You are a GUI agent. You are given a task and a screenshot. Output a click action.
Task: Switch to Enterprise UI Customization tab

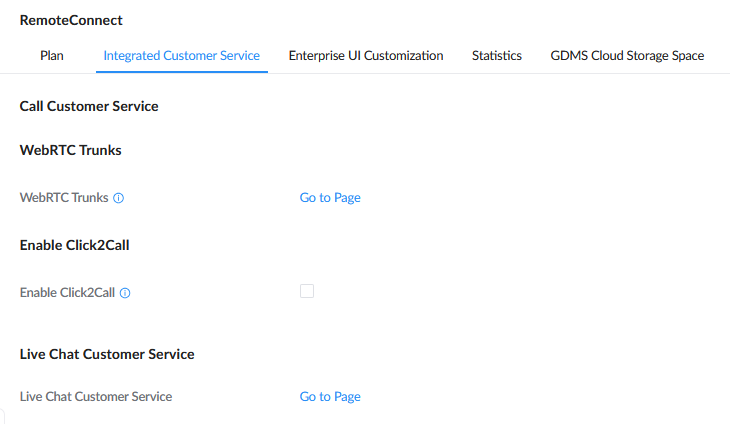366,56
